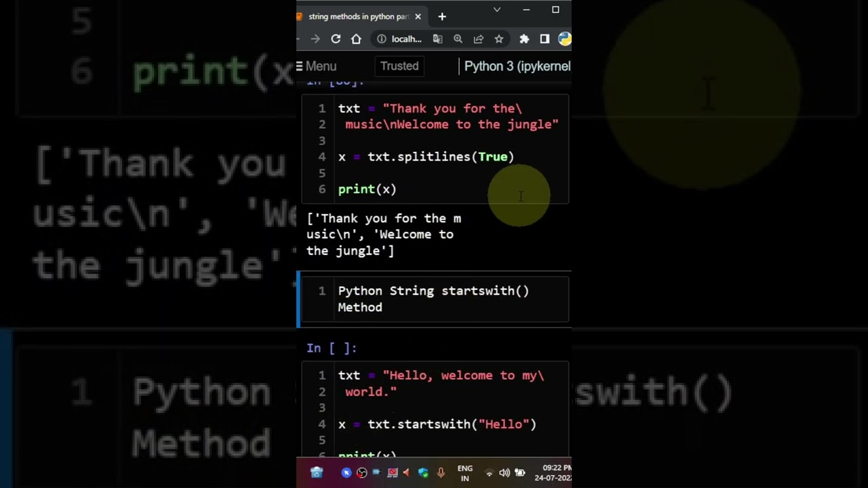The height and width of the screenshot is (488, 868).
Task: Click the monitor display tray icon
Action: (377, 473)
